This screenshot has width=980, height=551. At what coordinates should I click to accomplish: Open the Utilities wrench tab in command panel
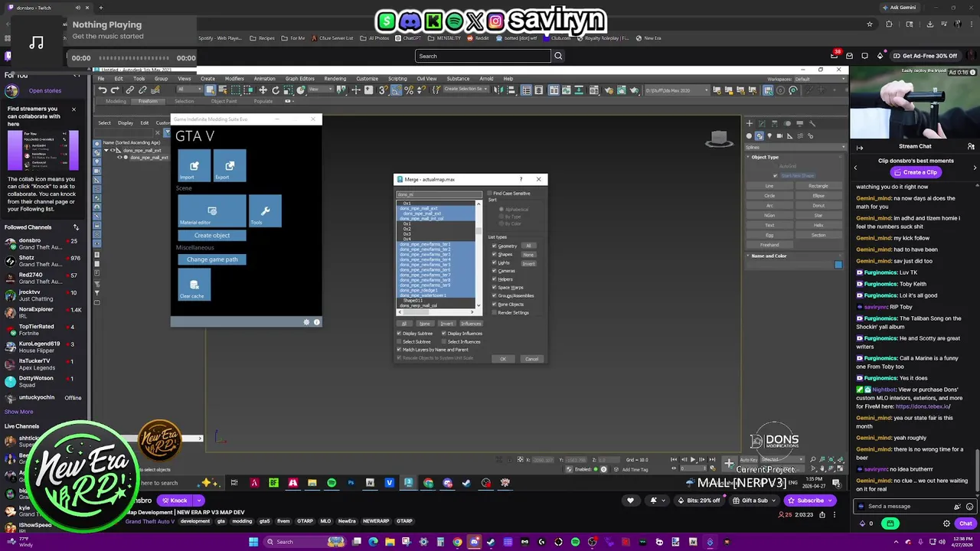click(x=812, y=123)
